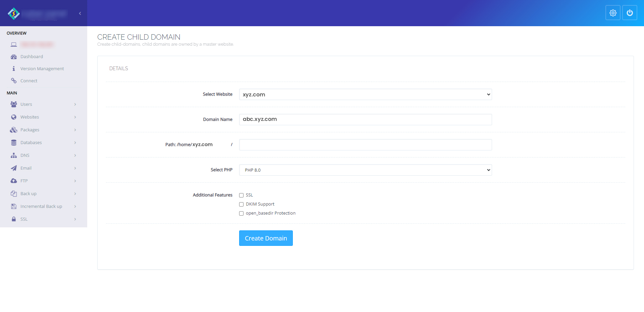The image size is (644, 312).
Task: Focus the Path text input field
Action: point(365,145)
